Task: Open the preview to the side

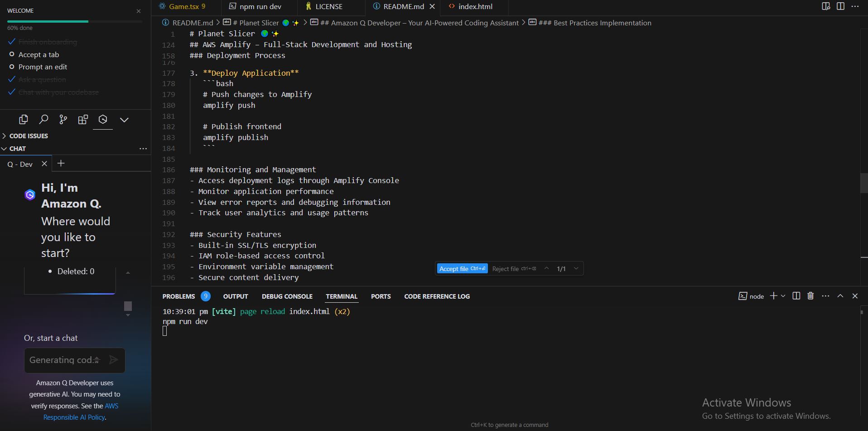Action: tap(826, 6)
